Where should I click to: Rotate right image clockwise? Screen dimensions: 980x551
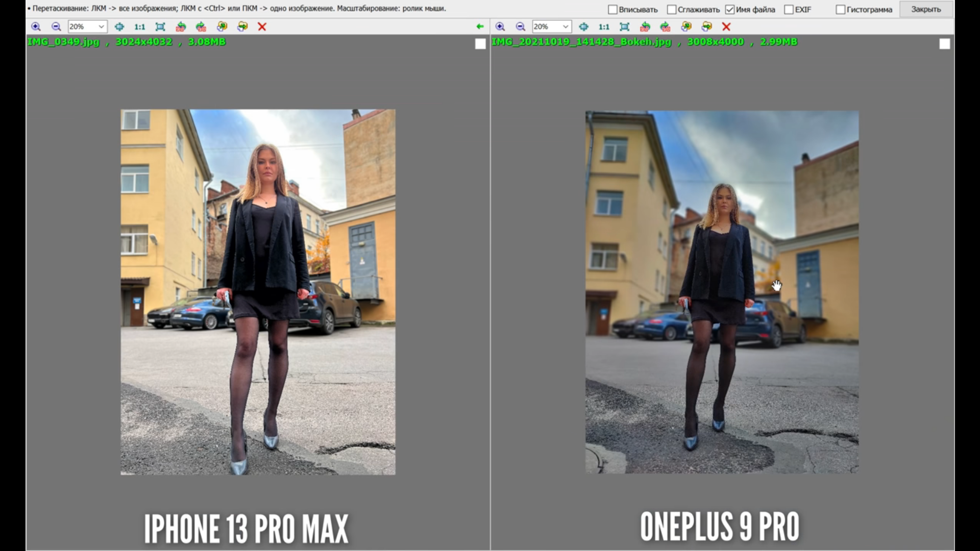(665, 27)
